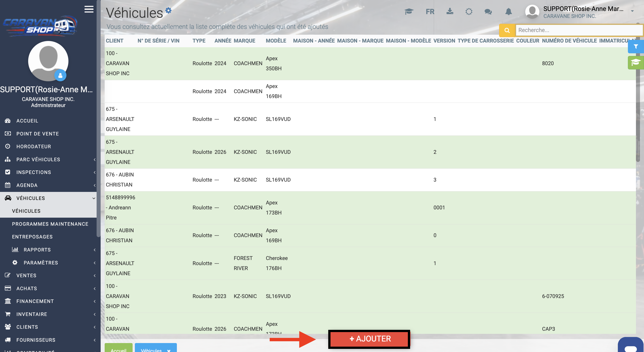Sort by CLIENT column header
This screenshot has width=644, height=352.
pos(114,41)
